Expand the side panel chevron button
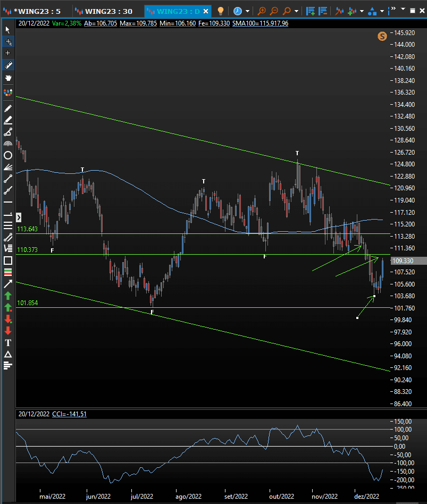The image size is (427, 504). (x=19, y=217)
